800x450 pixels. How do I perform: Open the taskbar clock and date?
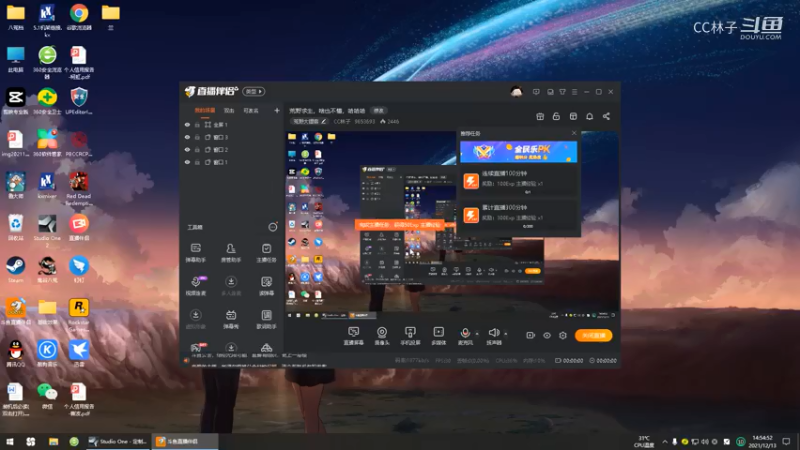[x=762, y=441]
